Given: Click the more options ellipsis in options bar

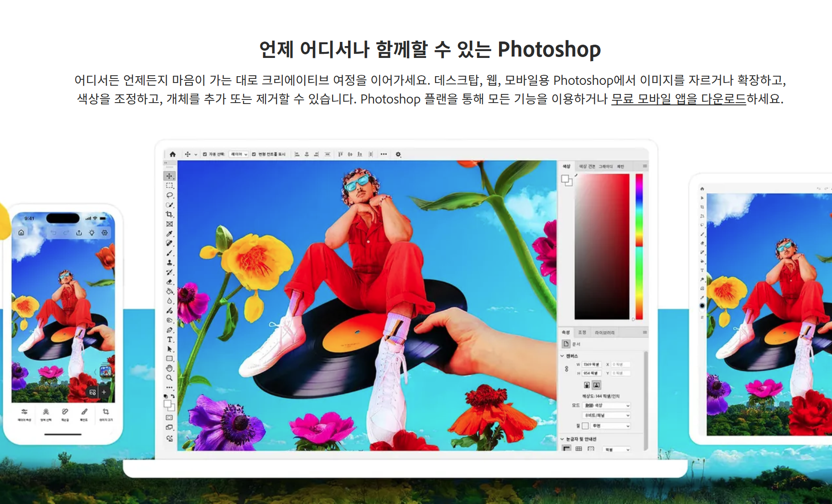Looking at the screenshot, I should click(384, 155).
